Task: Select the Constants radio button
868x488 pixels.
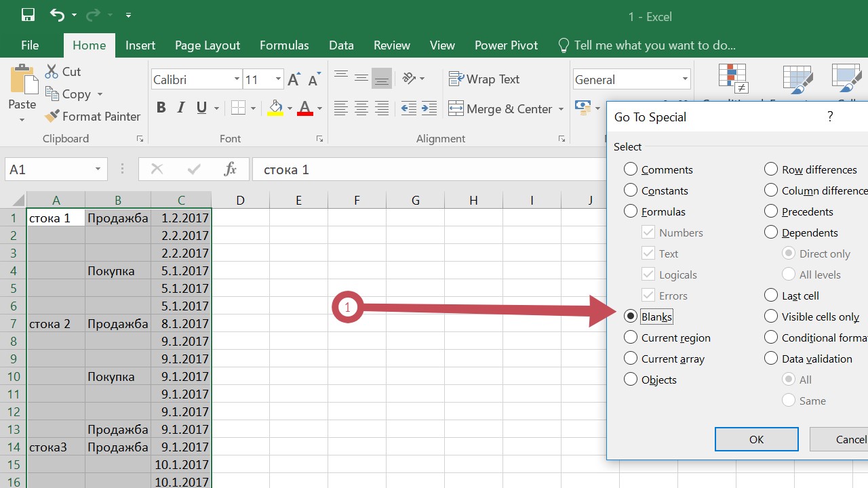Action: pyautogui.click(x=631, y=190)
